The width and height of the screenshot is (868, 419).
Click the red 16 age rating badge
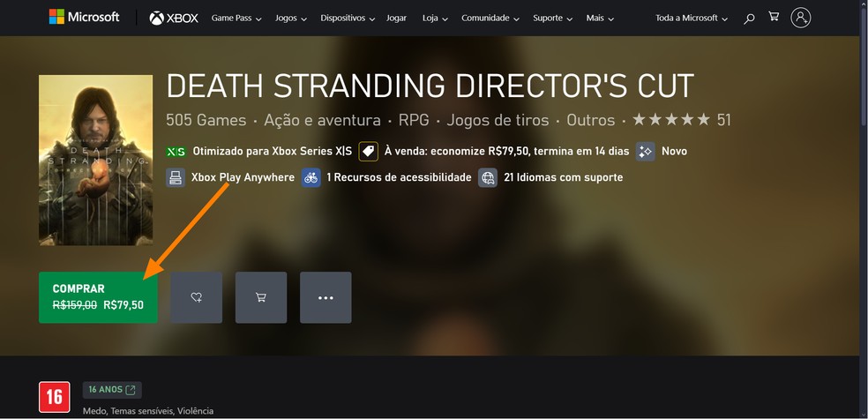point(55,397)
